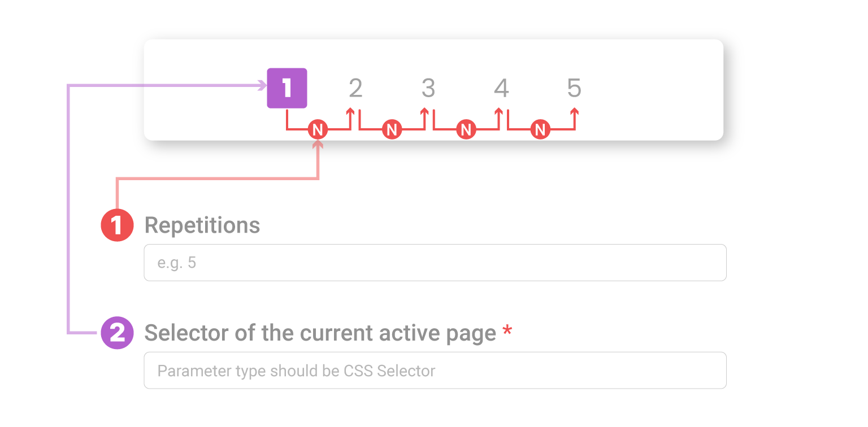868x427 pixels.
Task: Click the red step 1 circle badge
Action: pos(117,225)
